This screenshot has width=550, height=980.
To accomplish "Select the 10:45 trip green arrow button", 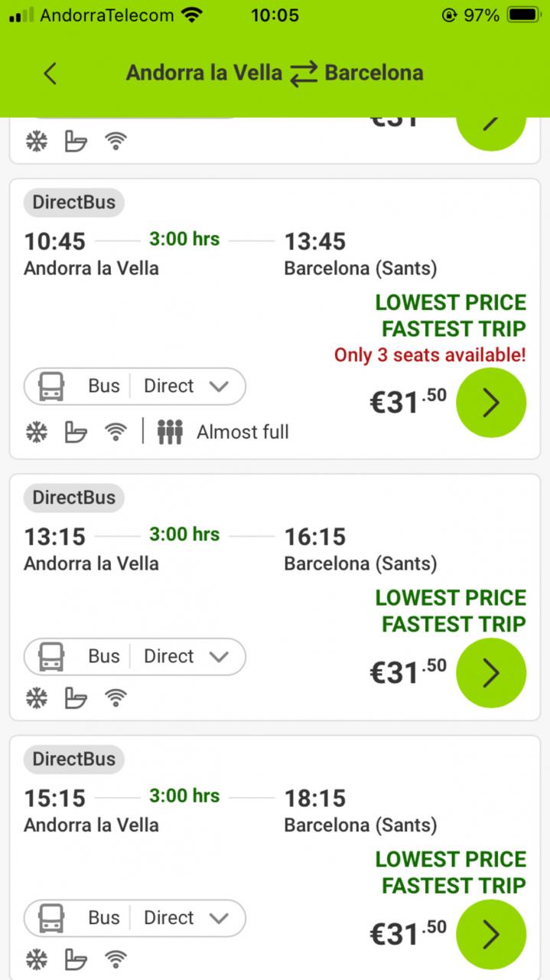I will pos(490,403).
